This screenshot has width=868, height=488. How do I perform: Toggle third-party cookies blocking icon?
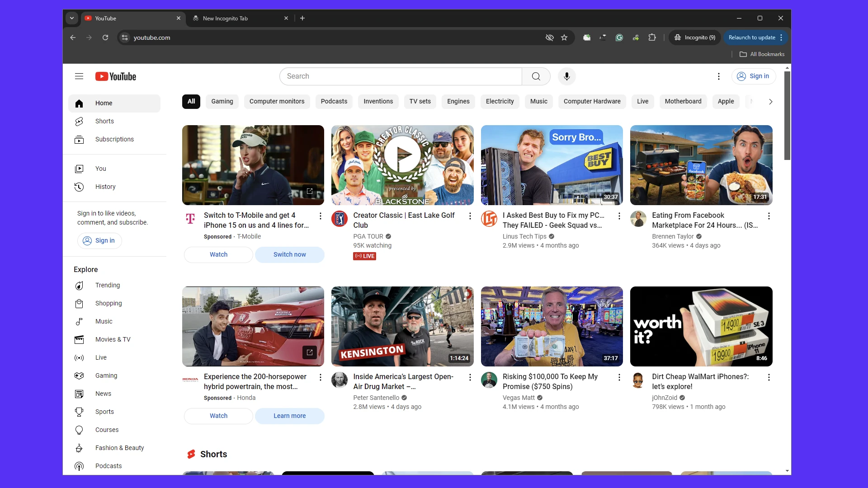tap(549, 38)
